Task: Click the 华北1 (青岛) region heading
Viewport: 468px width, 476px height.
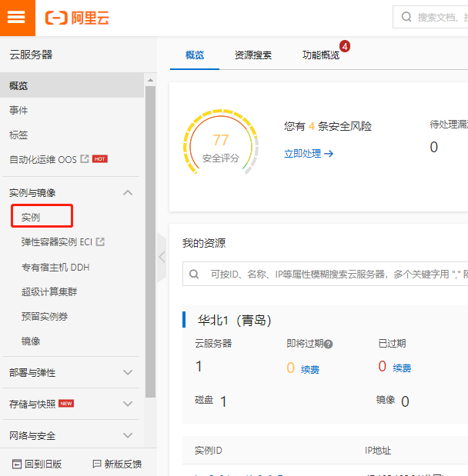Action: (x=234, y=320)
